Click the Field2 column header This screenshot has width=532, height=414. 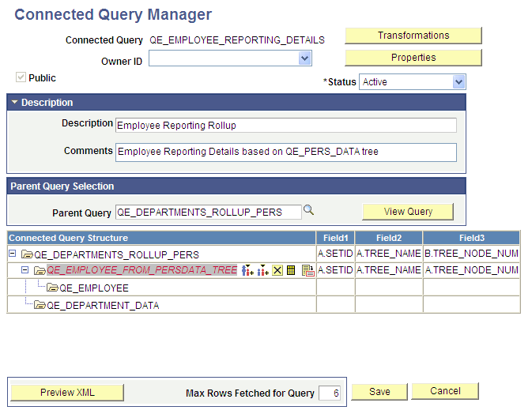389,238
